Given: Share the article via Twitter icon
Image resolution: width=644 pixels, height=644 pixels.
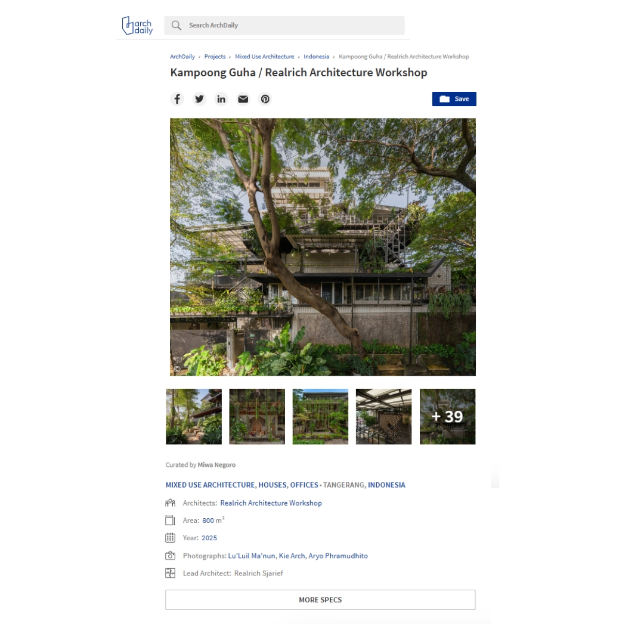Looking at the screenshot, I should (x=199, y=99).
